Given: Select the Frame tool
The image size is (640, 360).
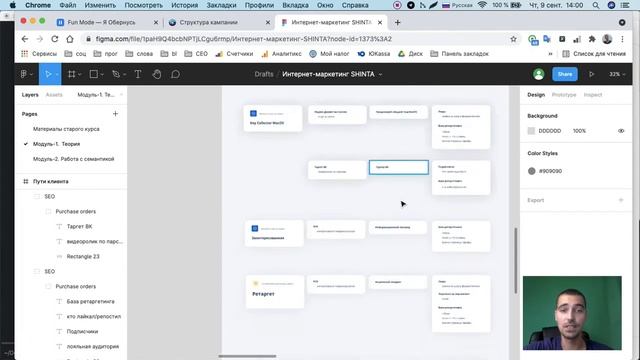Looking at the screenshot, I should click(x=71, y=74).
